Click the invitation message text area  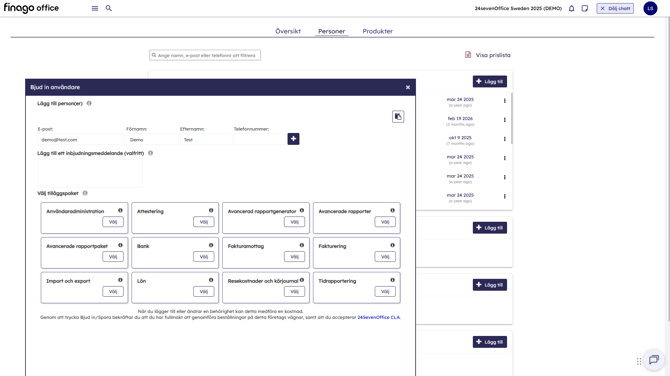pos(90,173)
